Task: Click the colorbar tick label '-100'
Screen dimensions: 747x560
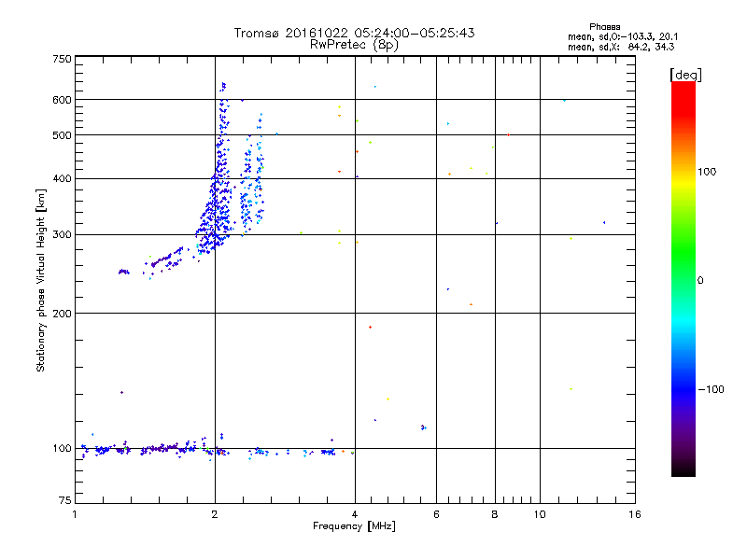Action: tap(711, 389)
